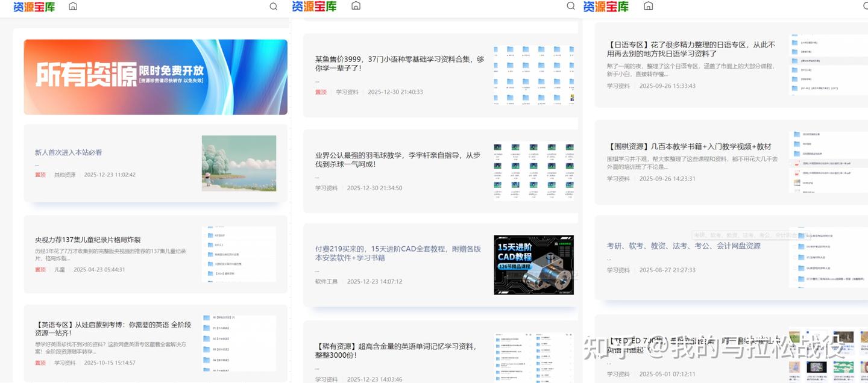This screenshot has width=868, height=383.
Task: Click the thumbnail of 英语单词记忆学习资料 post
Action: point(533,358)
